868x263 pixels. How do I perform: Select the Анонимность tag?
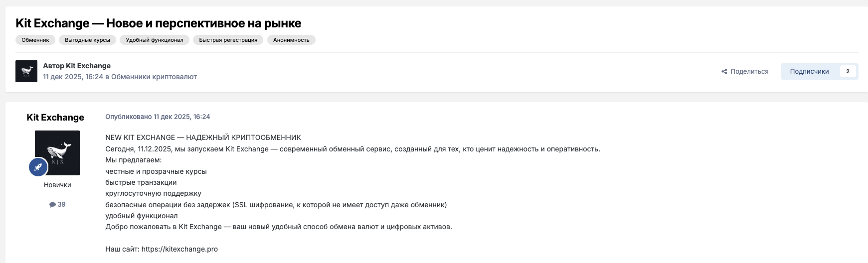point(291,40)
